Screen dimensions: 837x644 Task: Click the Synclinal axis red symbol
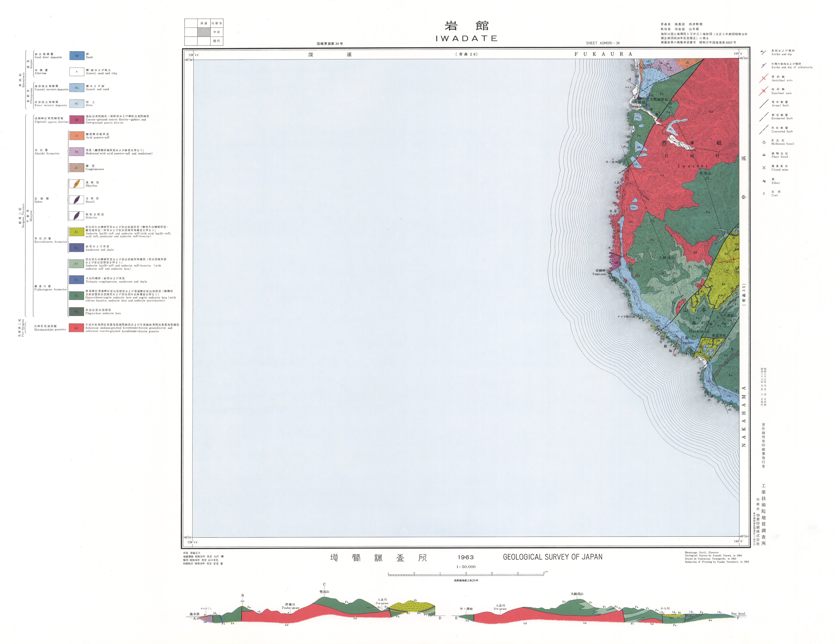(x=764, y=91)
